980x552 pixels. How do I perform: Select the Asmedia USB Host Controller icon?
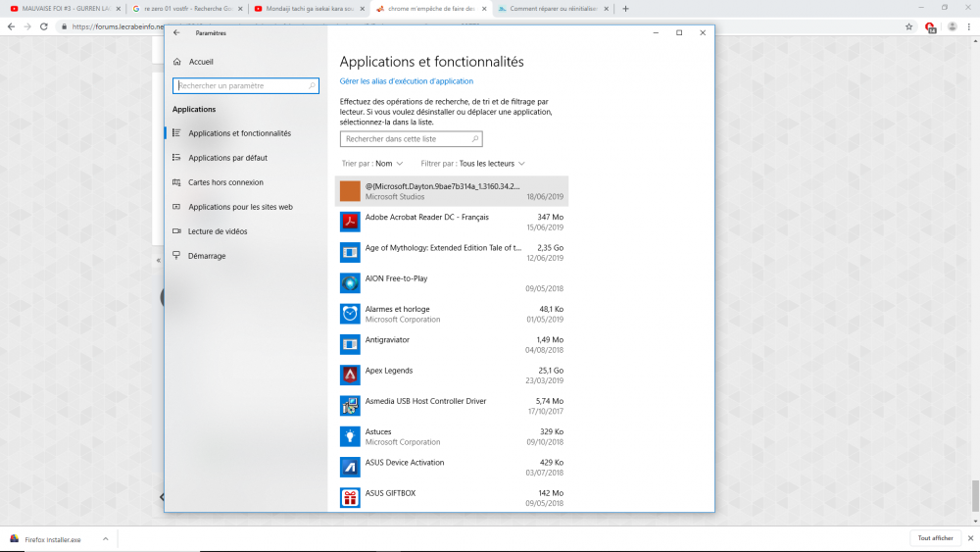[350, 405]
